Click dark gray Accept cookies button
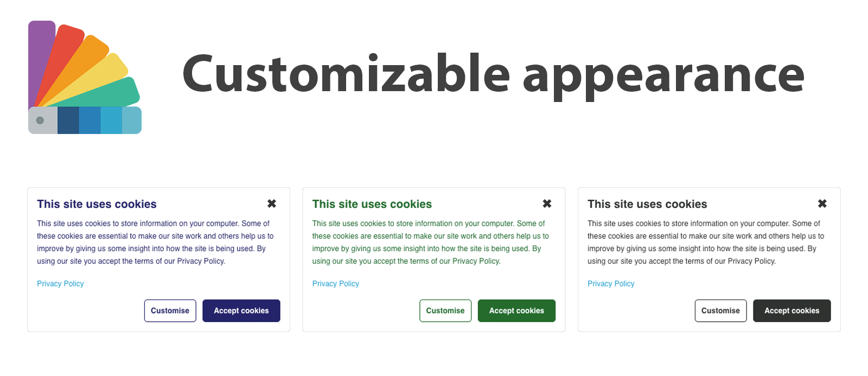868x376 pixels. [792, 311]
